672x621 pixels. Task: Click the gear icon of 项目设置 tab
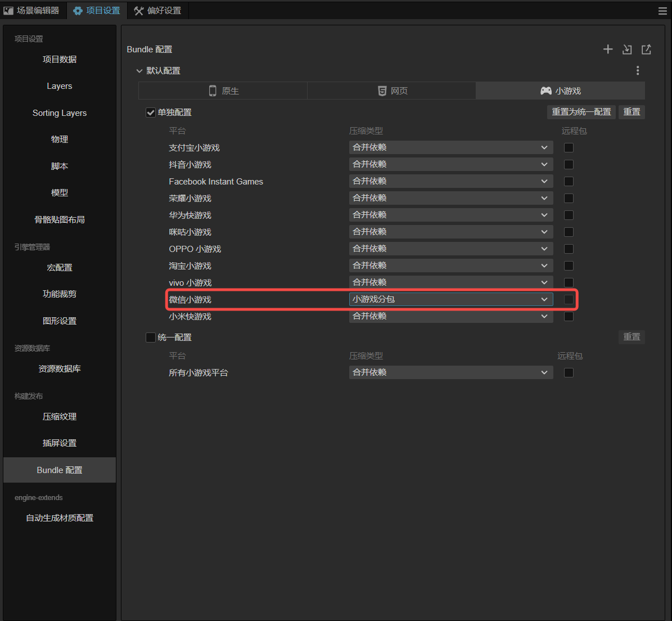tap(78, 11)
